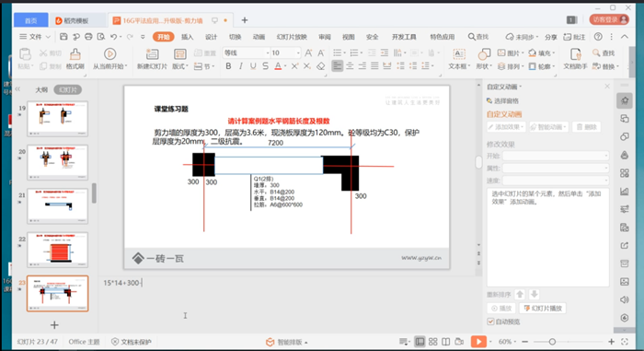The height and width of the screenshot is (351, 644).
Task: Apply font color red A button
Action: [x=278, y=65]
